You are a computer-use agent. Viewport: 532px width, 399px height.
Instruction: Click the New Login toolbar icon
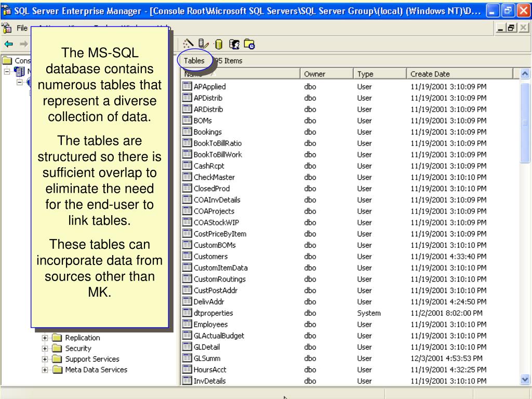point(234,44)
